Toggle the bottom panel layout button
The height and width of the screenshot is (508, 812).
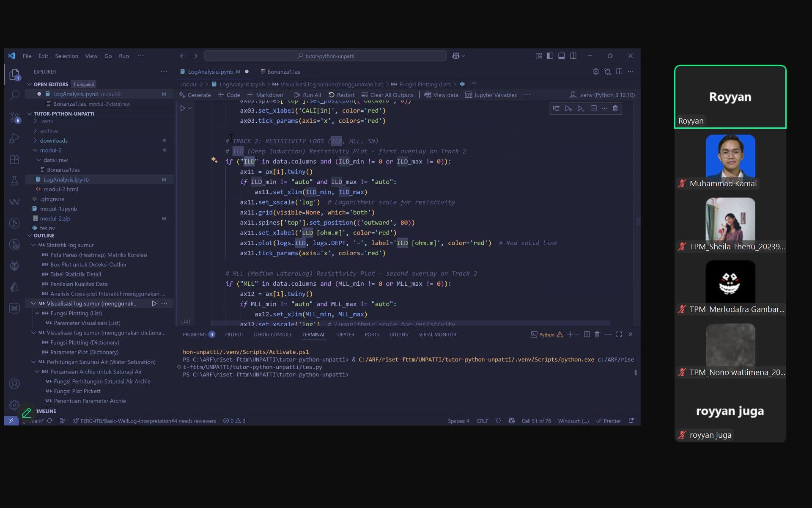point(561,56)
